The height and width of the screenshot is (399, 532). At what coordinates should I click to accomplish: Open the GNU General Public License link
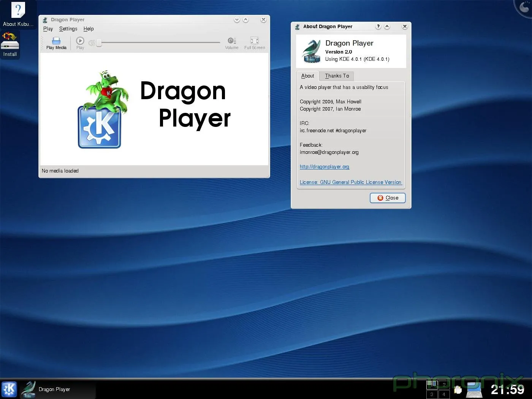tap(350, 182)
